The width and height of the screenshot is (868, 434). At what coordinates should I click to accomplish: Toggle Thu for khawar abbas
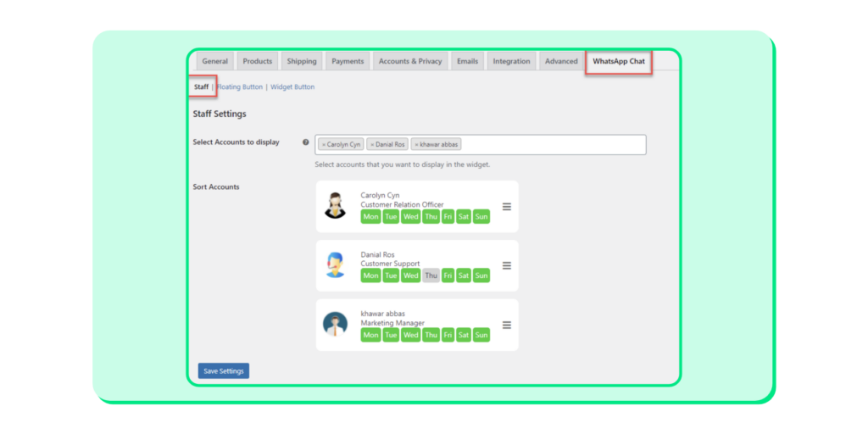click(431, 335)
